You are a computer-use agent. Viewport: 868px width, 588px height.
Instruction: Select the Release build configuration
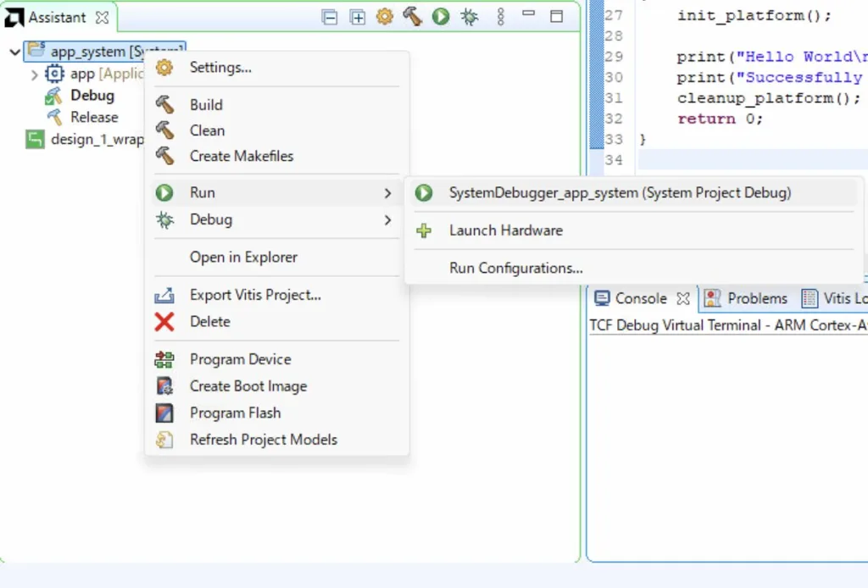(x=93, y=118)
